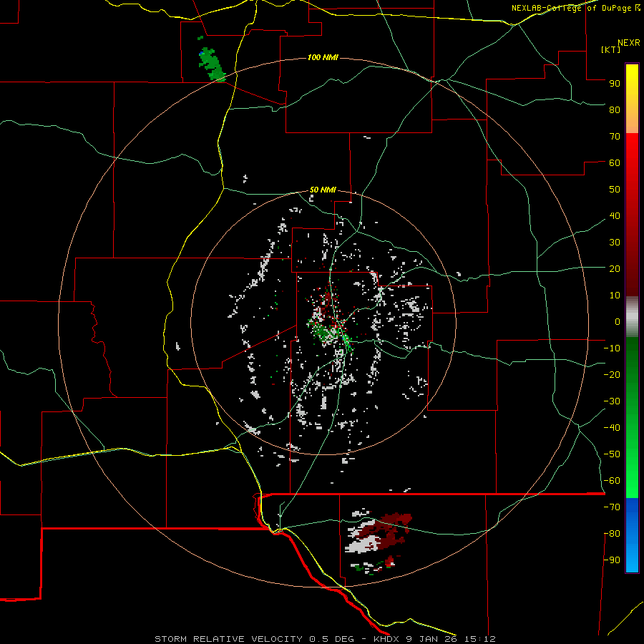644x644 pixels.
Task: Select the -40 scale value
Action: 612,428
